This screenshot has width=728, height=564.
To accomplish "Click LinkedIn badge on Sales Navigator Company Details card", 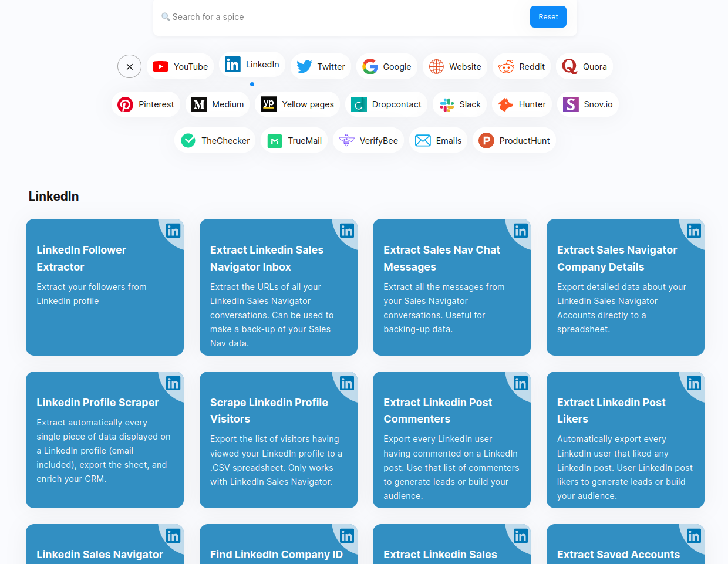I will 694,231.
